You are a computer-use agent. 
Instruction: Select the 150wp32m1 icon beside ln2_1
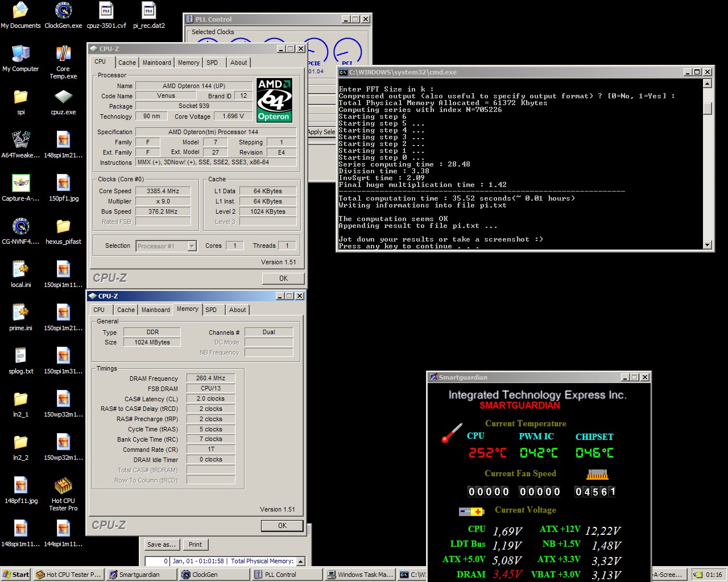(63, 404)
